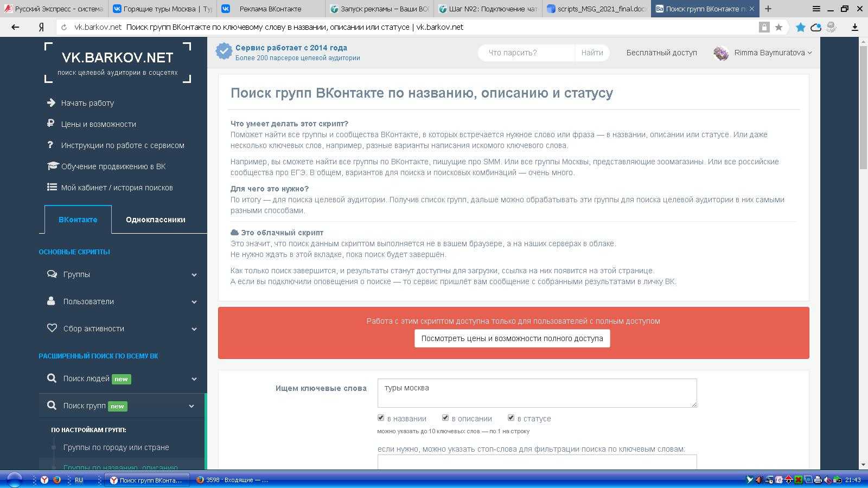
Task: Click the printer tray icon
Action: pos(818,480)
